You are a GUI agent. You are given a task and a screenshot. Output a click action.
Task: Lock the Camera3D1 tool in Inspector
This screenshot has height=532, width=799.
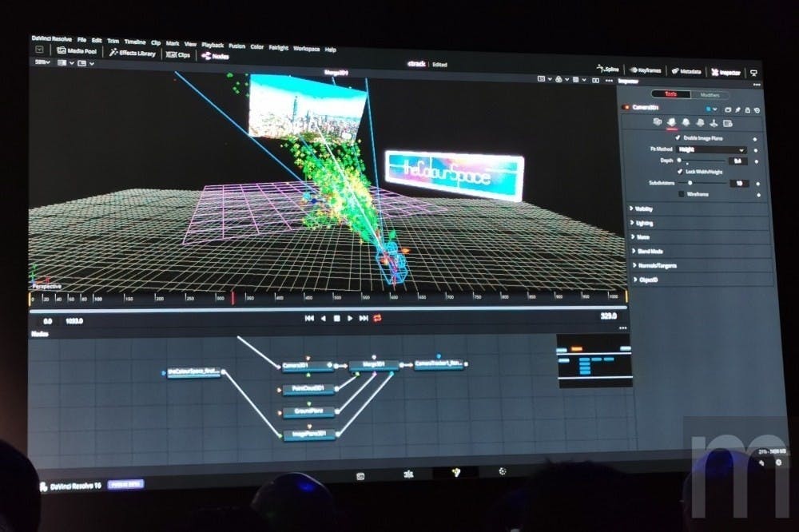pyautogui.click(x=748, y=110)
